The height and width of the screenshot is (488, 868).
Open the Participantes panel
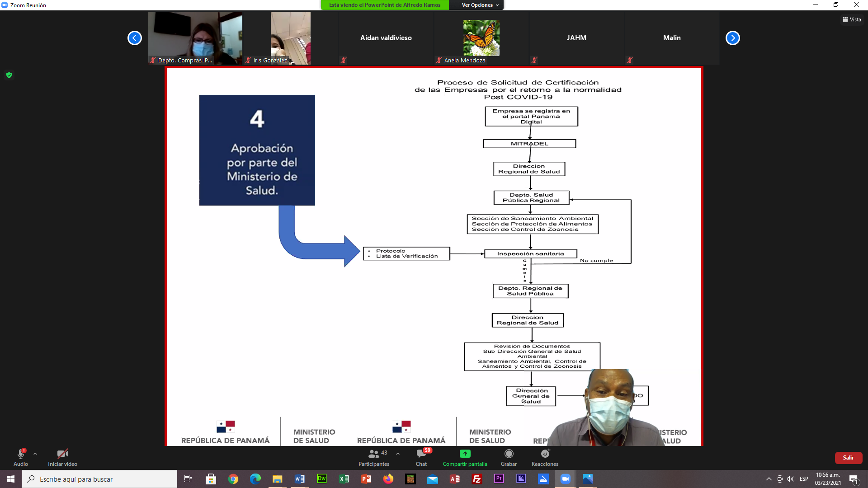coord(373,457)
